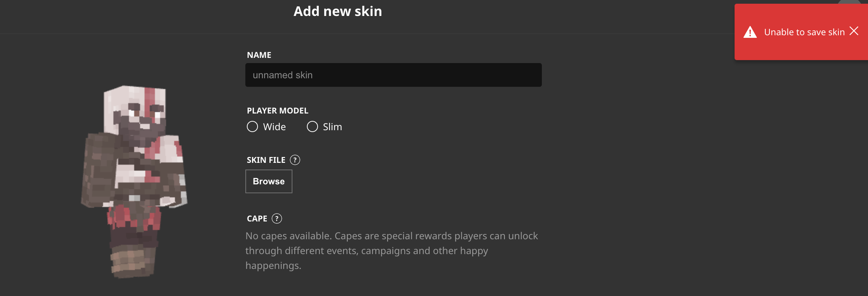Viewport: 868px width, 296px height.
Task: Click the NAME field label
Action: (x=259, y=55)
